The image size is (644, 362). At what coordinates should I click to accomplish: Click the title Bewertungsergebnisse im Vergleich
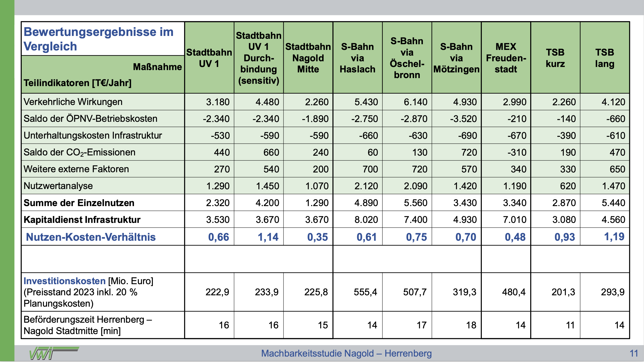[98, 39]
